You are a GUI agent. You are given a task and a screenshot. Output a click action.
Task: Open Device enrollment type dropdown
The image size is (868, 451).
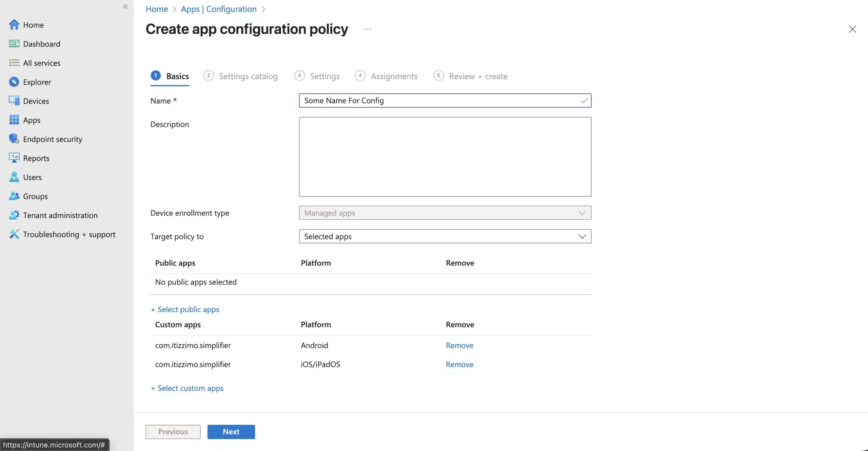[x=445, y=213]
